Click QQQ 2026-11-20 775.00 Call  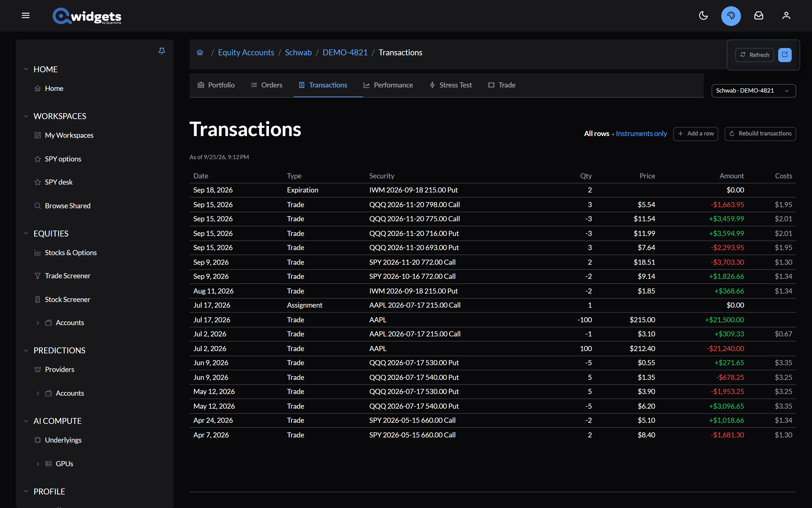pyautogui.click(x=414, y=219)
